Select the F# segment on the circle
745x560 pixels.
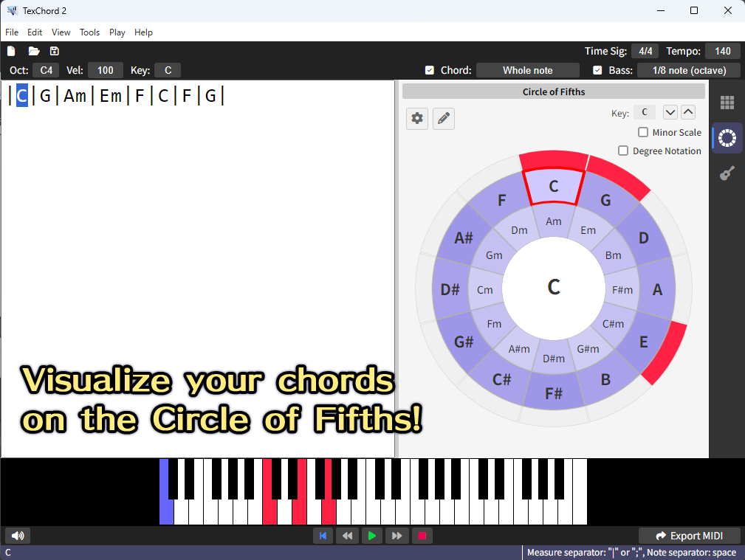point(554,393)
